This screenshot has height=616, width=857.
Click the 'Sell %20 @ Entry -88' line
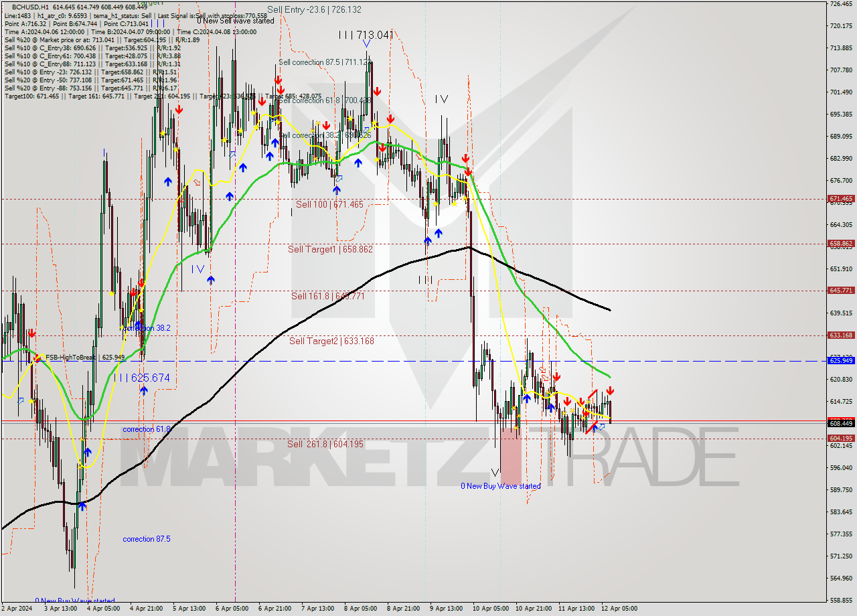point(91,88)
